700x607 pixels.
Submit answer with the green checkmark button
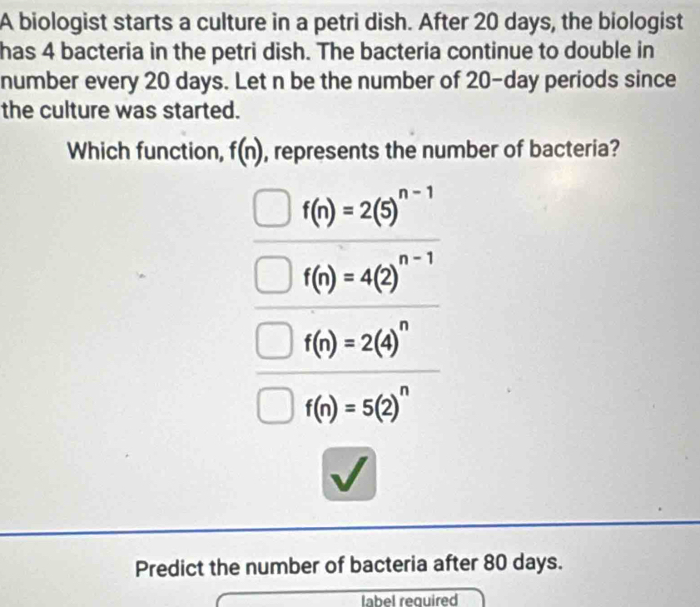click(x=349, y=474)
